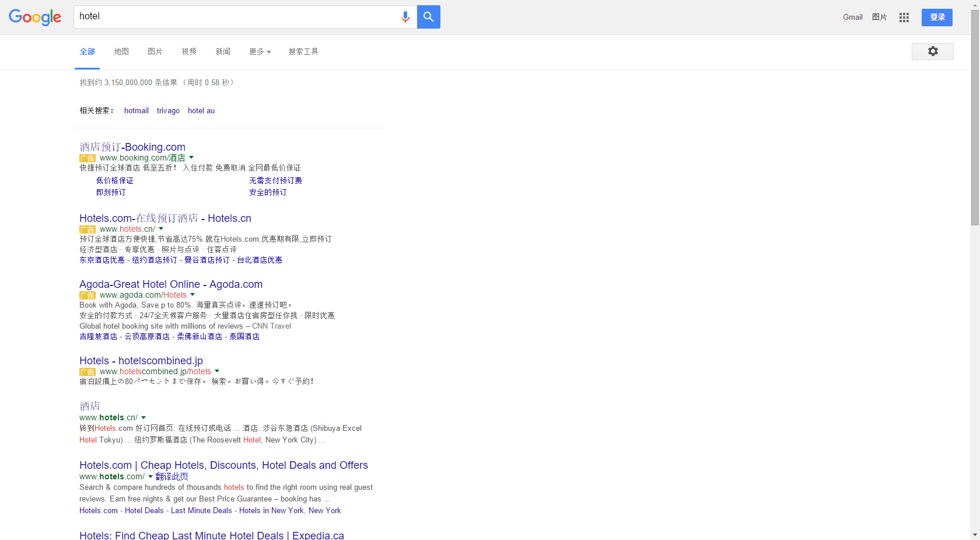Screen dimensions: 980x540
Task: Open 吉隆坡酒店 sitelink
Action: click(x=99, y=337)
